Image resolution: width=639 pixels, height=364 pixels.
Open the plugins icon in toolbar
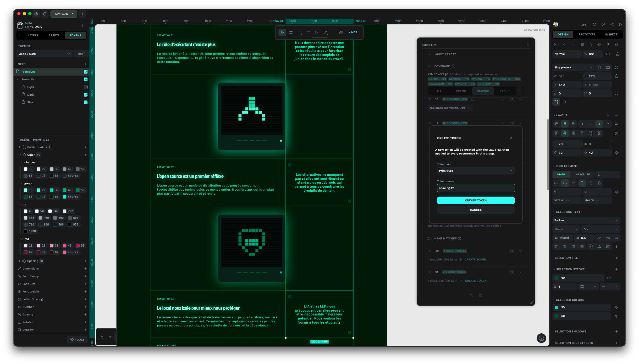pyautogui.click(x=341, y=33)
